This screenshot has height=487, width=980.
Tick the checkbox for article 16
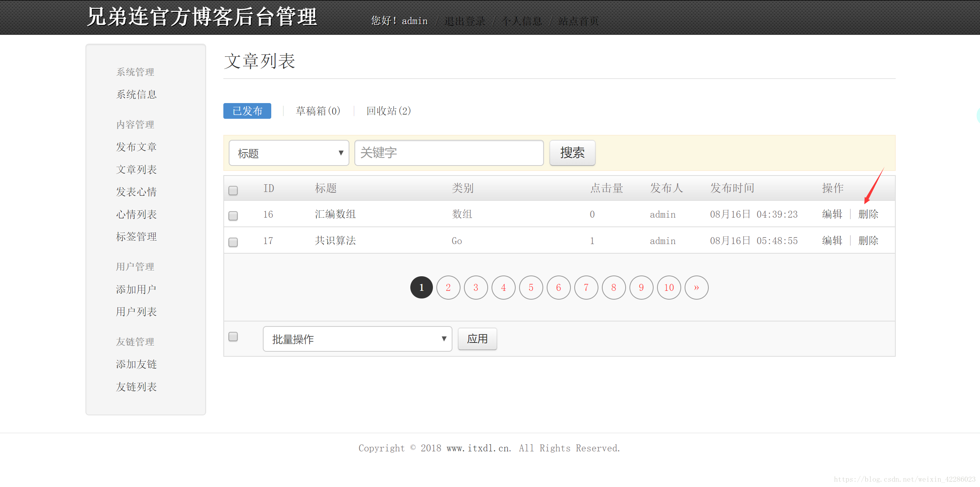(x=233, y=216)
